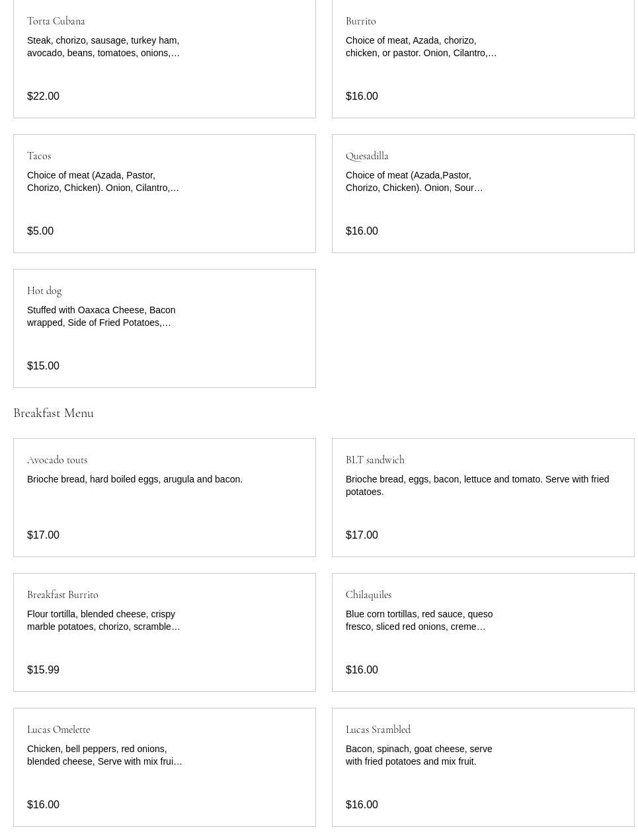The image size is (638, 840).
Task: Click the Chilaquiles description text
Action: pyautogui.click(x=419, y=621)
